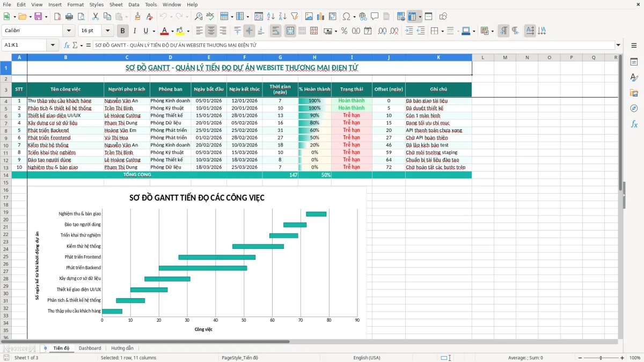Toggle Wrap Text

click(x=275, y=31)
